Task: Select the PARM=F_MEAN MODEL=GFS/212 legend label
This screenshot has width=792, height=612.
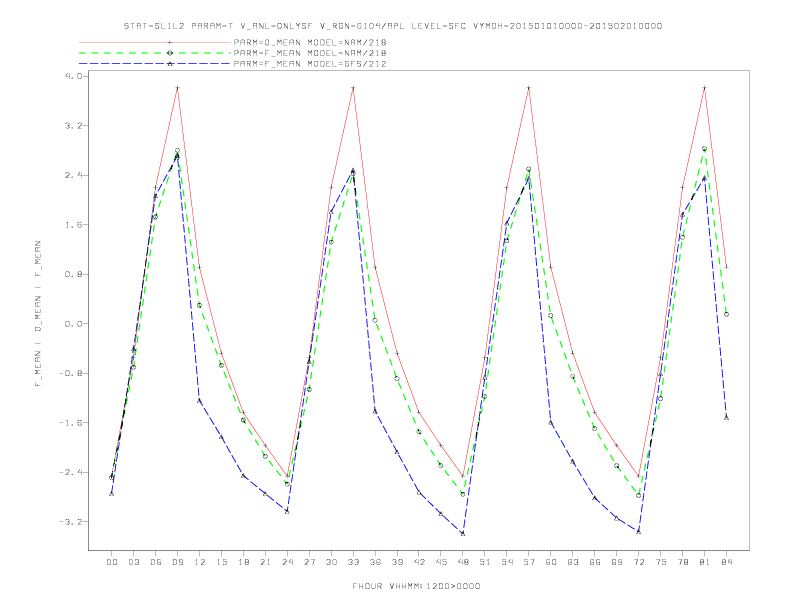Action: 310,64
